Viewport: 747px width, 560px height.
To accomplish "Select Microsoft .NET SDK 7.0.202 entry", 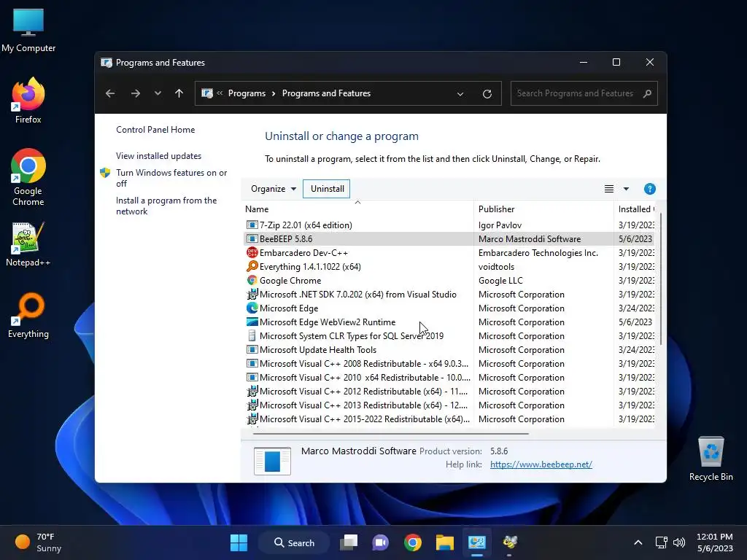I will [x=449, y=294].
